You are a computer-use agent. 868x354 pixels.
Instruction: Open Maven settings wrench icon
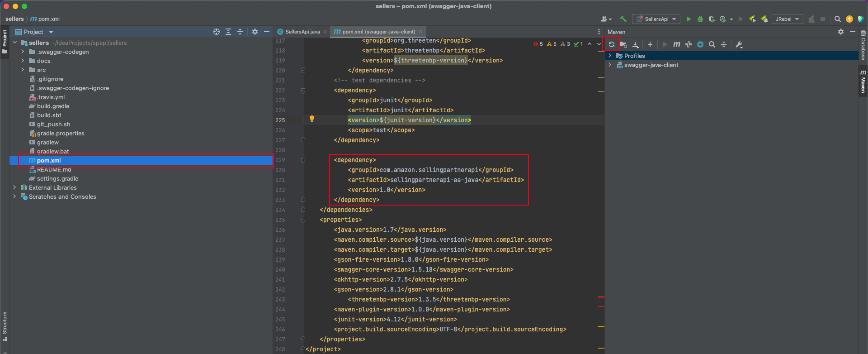[x=739, y=44]
